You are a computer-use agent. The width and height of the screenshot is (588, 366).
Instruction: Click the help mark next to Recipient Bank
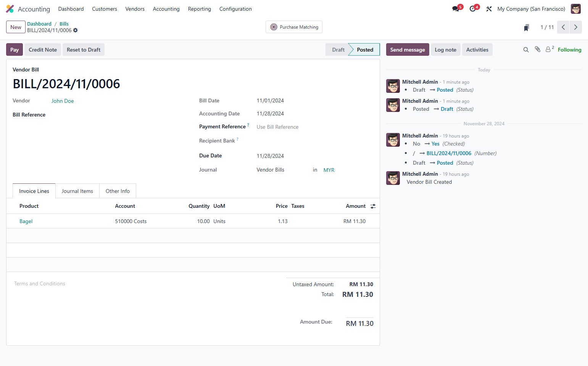coord(237,139)
